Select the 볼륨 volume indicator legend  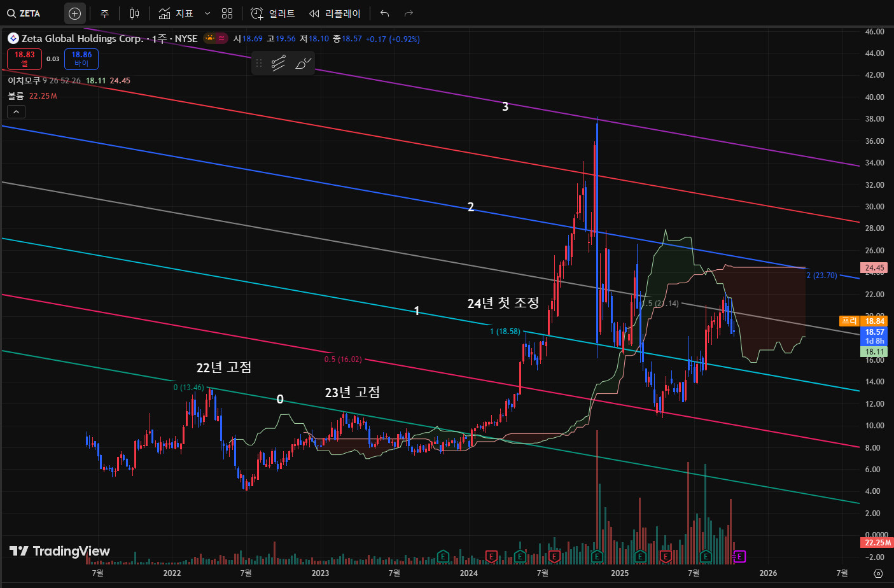[x=16, y=96]
